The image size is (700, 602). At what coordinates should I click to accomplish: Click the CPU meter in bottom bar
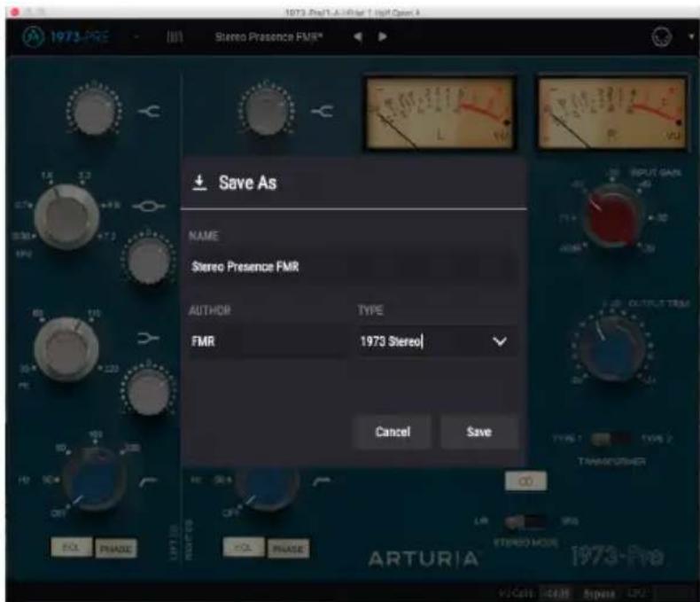635,593
